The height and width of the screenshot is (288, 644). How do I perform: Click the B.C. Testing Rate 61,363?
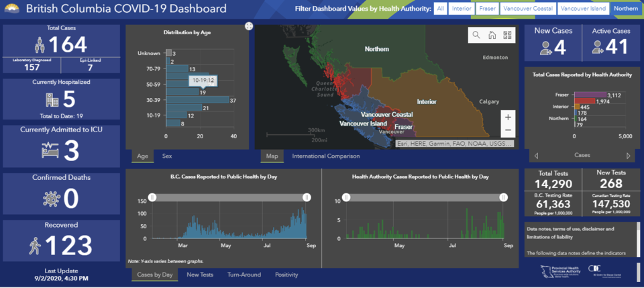[553, 204]
